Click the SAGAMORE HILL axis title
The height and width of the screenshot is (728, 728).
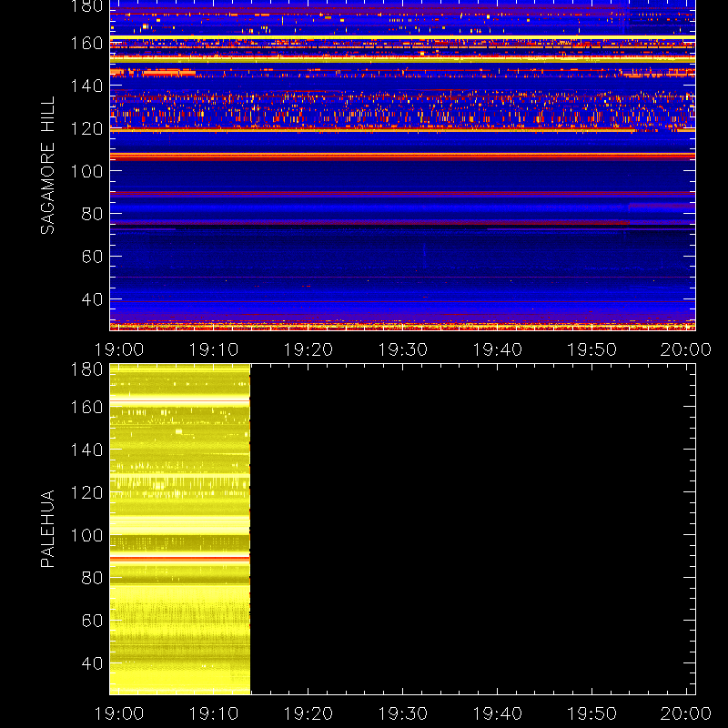click(x=47, y=166)
